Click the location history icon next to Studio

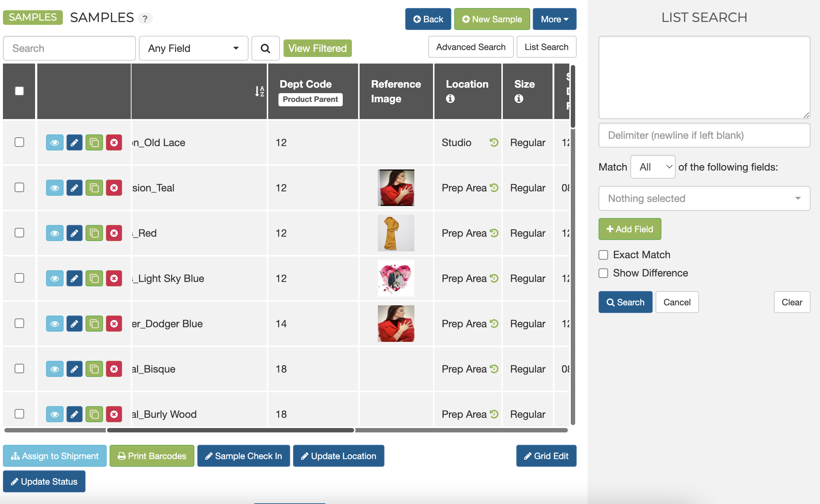click(x=494, y=142)
